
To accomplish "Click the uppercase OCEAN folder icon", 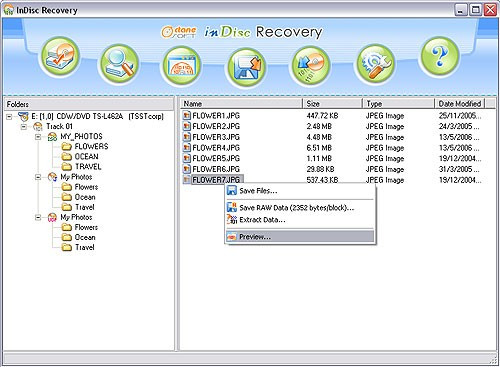I will 67,156.
